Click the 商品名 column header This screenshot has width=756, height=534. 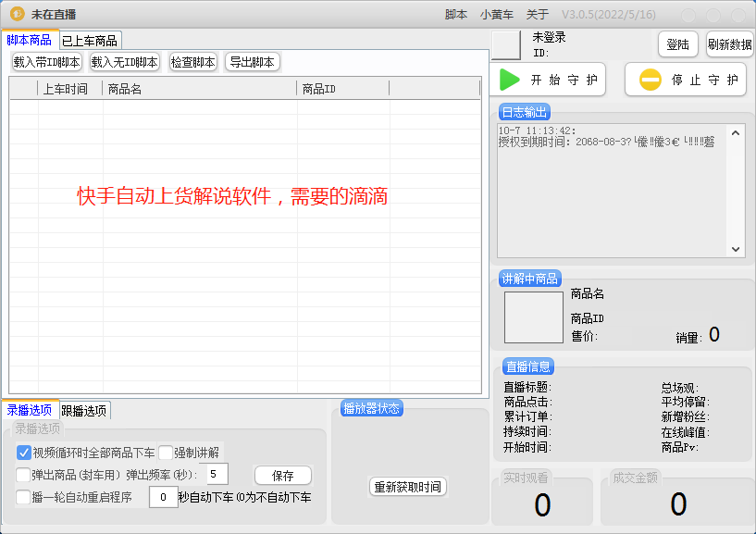click(x=200, y=89)
